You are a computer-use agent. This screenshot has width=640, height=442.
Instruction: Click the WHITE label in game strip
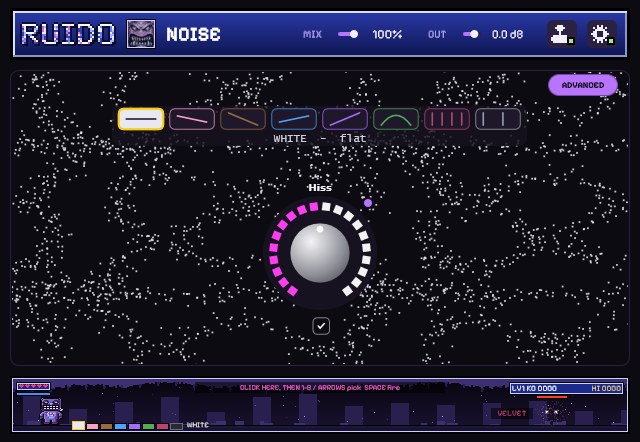tap(198, 425)
